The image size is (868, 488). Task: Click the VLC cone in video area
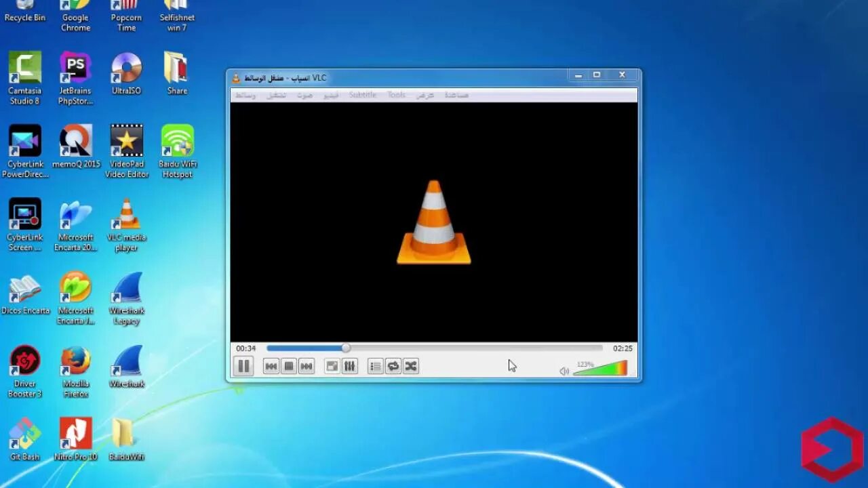(434, 222)
